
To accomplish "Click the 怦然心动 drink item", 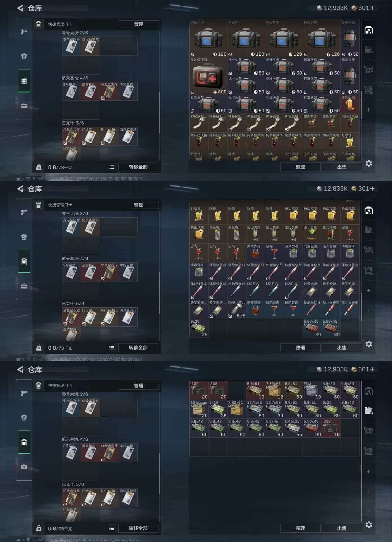I will pyautogui.click(x=350, y=104).
